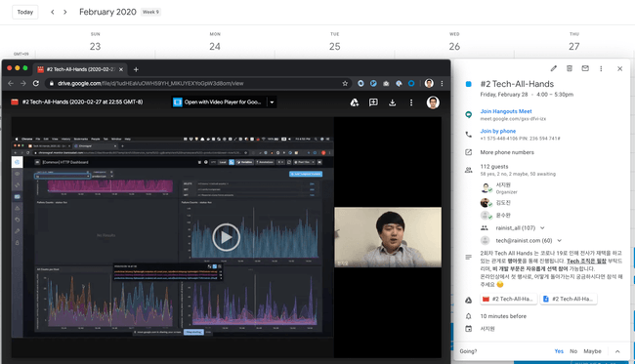Click the phone icon beside Join by phone

[x=469, y=135]
